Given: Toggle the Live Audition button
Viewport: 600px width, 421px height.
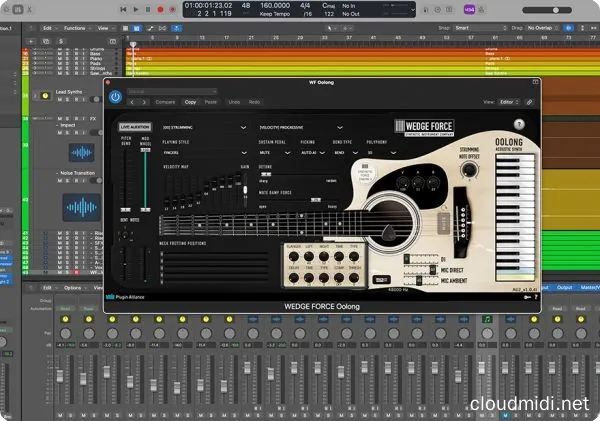Looking at the screenshot, I should pos(134,128).
